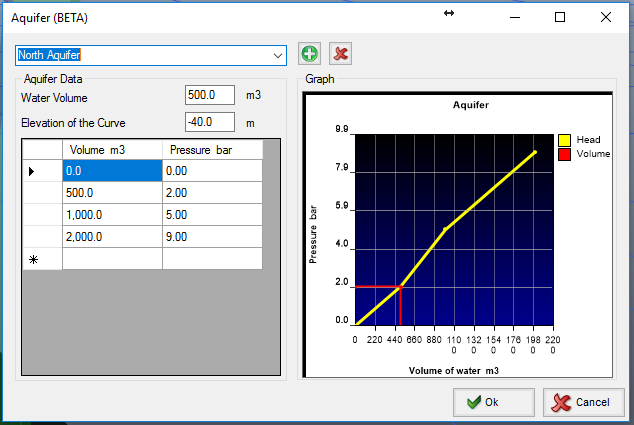The width and height of the screenshot is (634, 425).
Task: Click the new row asterisk header
Action: (x=34, y=259)
